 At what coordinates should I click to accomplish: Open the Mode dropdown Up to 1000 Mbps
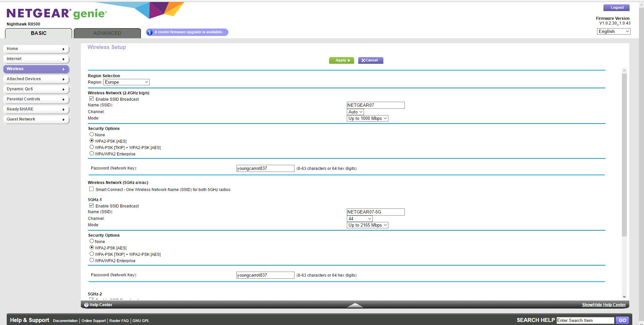pyautogui.click(x=368, y=119)
